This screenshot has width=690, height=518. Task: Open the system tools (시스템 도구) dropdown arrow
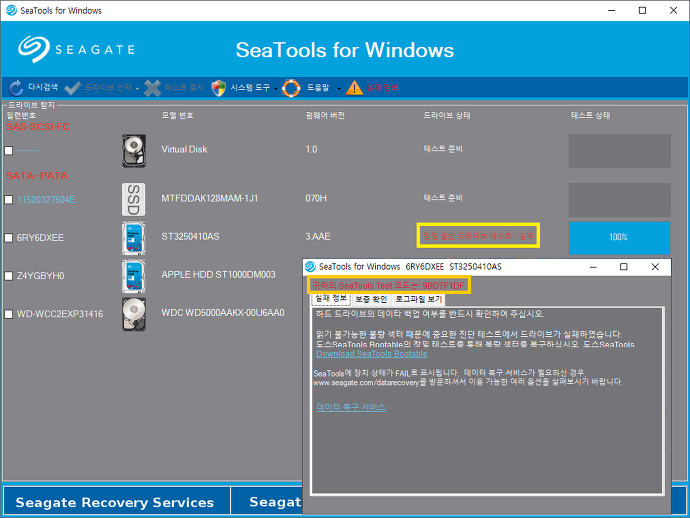click(275, 89)
